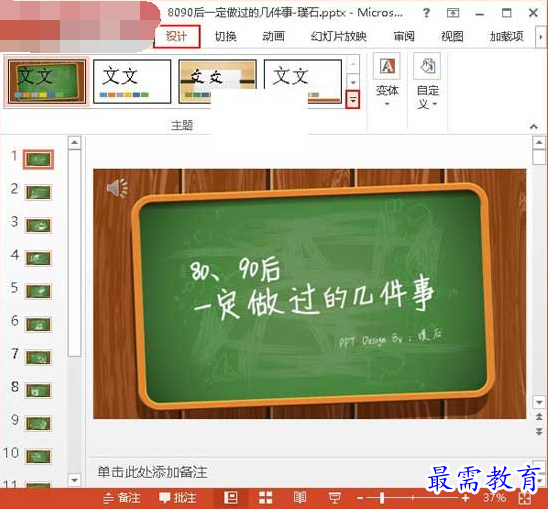549x510 pixels.
Task: Select slide 6 thumbnail
Action: tap(39, 325)
